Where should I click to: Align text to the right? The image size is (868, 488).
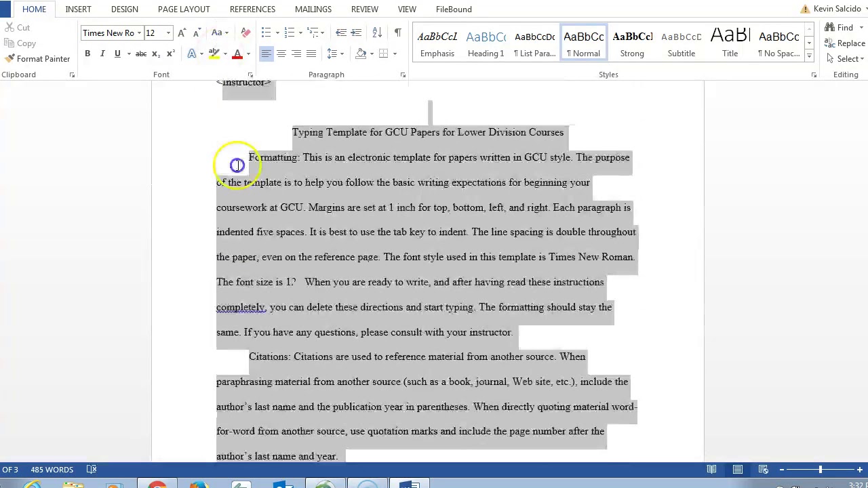click(296, 54)
